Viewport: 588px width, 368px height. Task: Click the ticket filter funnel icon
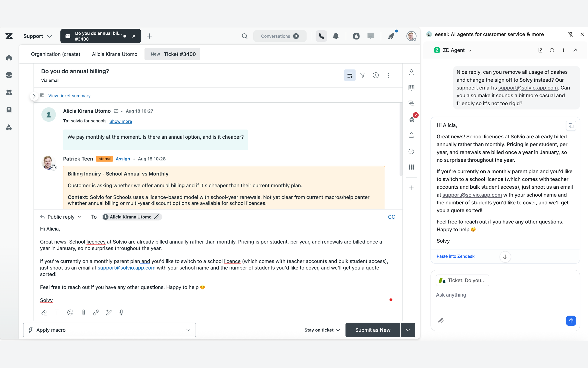(x=363, y=75)
